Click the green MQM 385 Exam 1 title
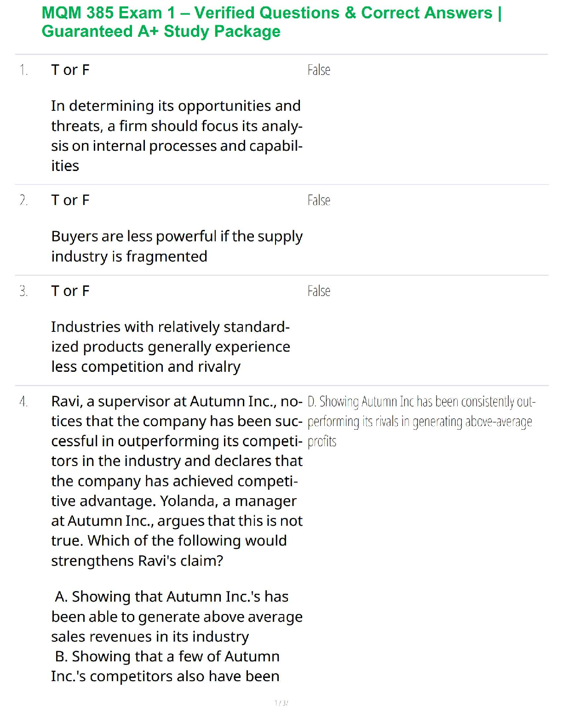 coord(271,13)
